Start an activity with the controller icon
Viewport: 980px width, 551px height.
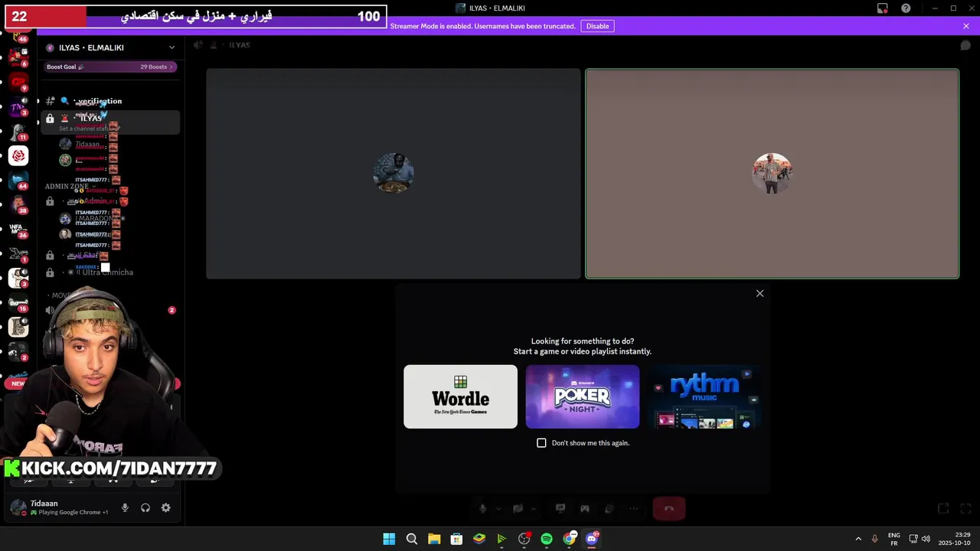click(585, 508)
